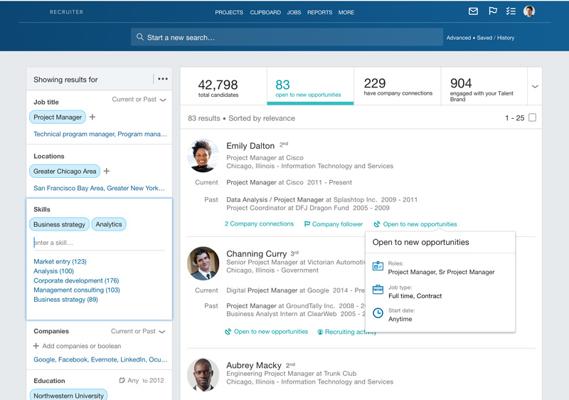The height and width of the screenshot is (400, 569).
Task: Tick the select-all checkbox beside 1 - 25
Action: pos(532,118)
